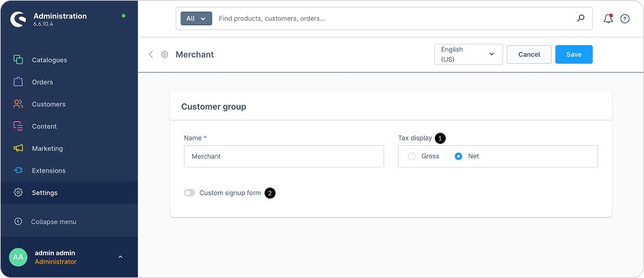Open the English (US) language dropdown

click(468, 55)
